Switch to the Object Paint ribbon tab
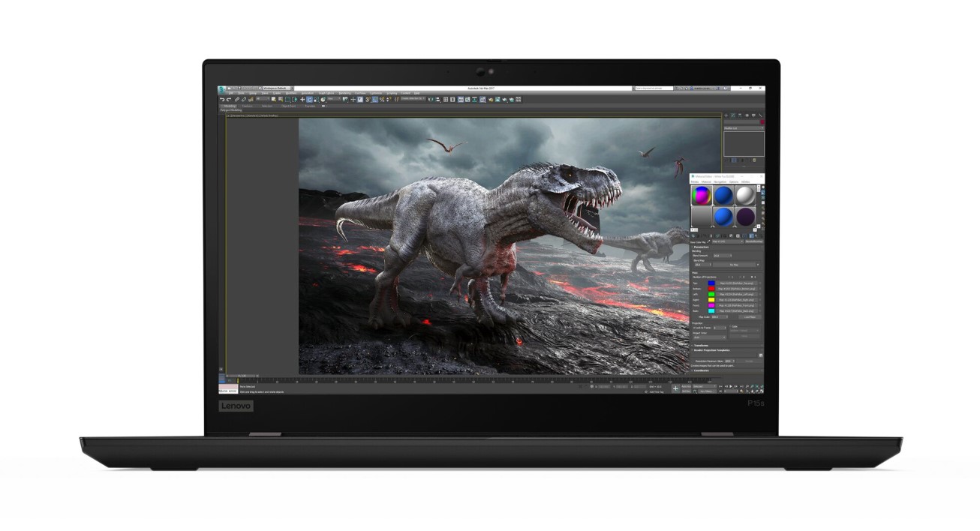Screen dimensions: 980x531 coord(289,106)
